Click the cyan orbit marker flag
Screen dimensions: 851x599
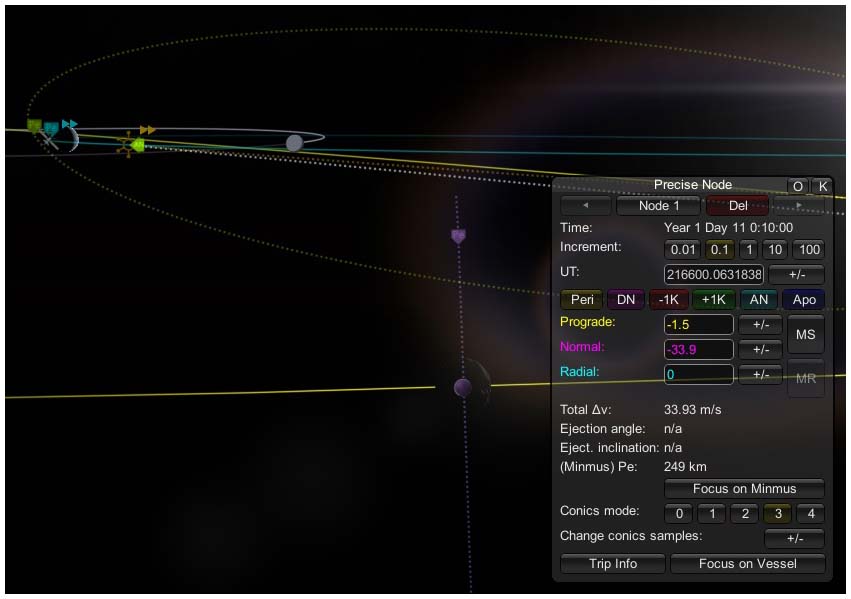[51, 129]
